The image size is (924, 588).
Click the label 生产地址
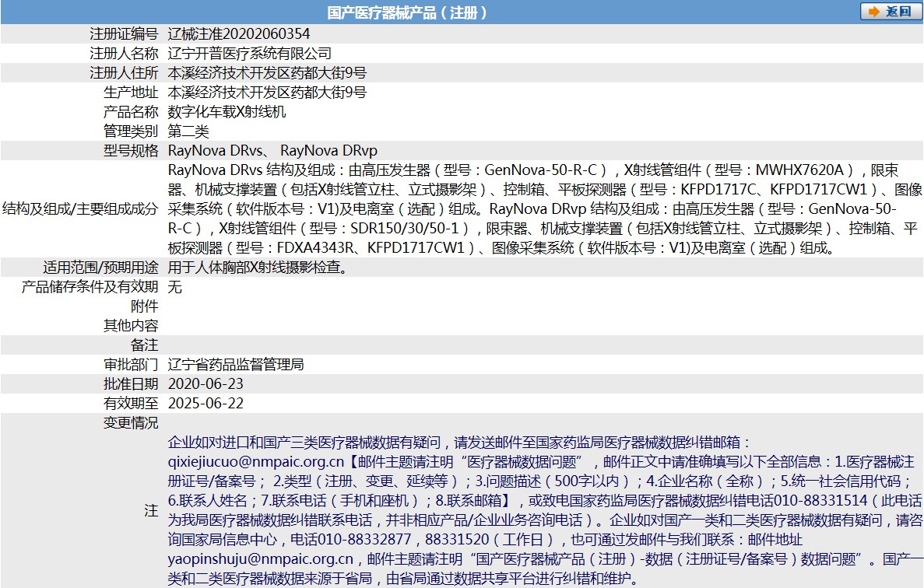pos(131,93)
